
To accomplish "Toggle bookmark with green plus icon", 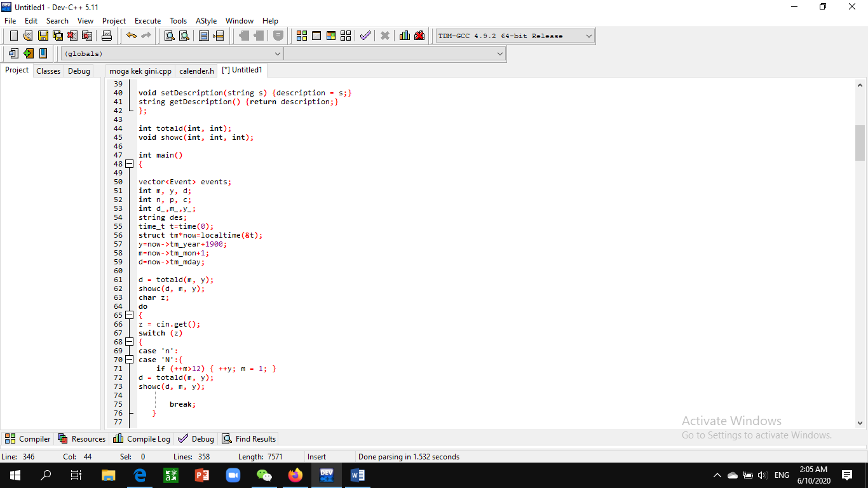I will [x=28, y=53].
